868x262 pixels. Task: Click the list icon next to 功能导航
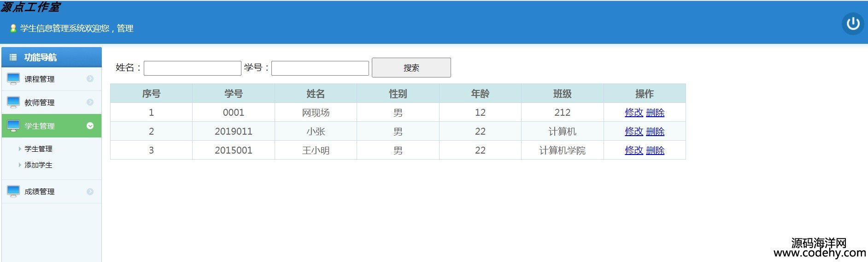(13, 58)
